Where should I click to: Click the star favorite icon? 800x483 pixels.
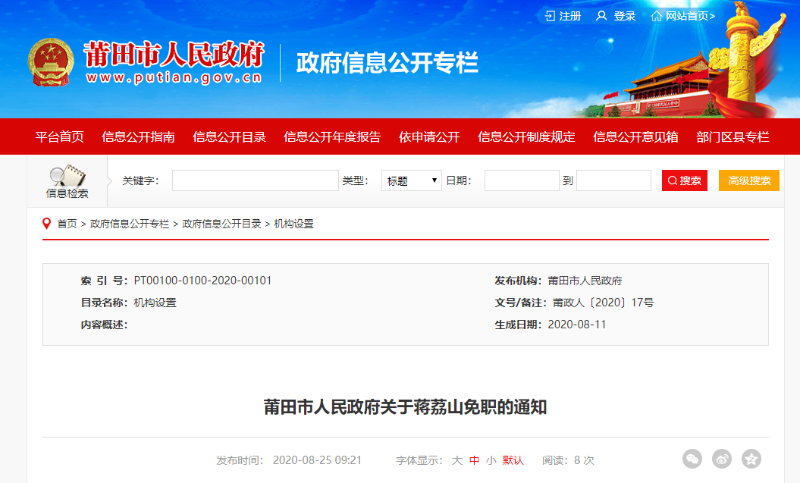(x=751, y=459)
